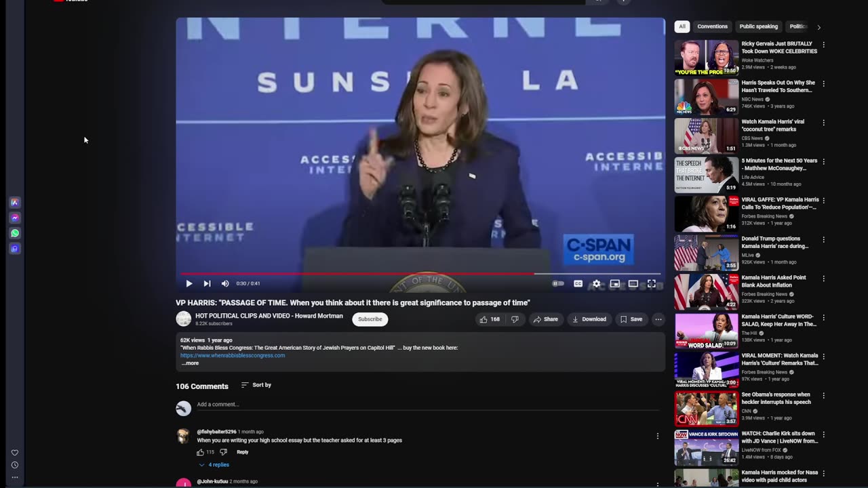Toggle the autoplay switch in player
This screenshot has height=488, width=868.
click(558, 284)
